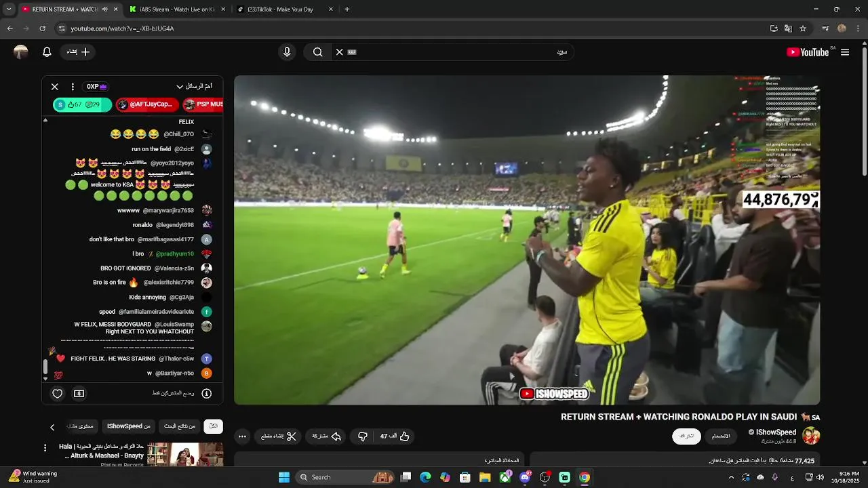Click the Join membership button

[721, 436]
